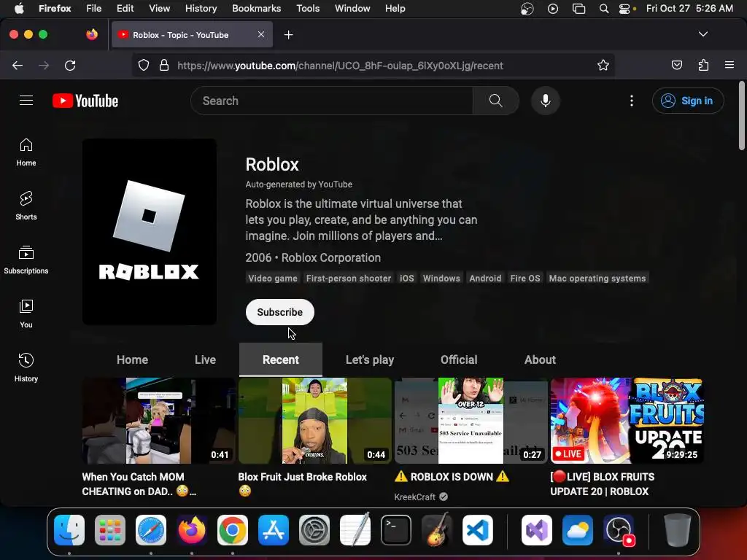Open macOS Control Center in menu bar
Viewport: 747px width, 560px height.
(624, 9)
